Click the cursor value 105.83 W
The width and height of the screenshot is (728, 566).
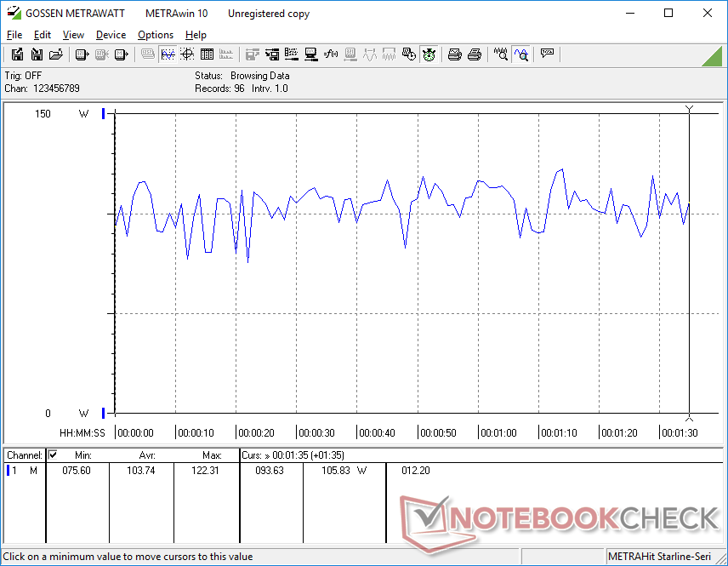tap(344, 471)
